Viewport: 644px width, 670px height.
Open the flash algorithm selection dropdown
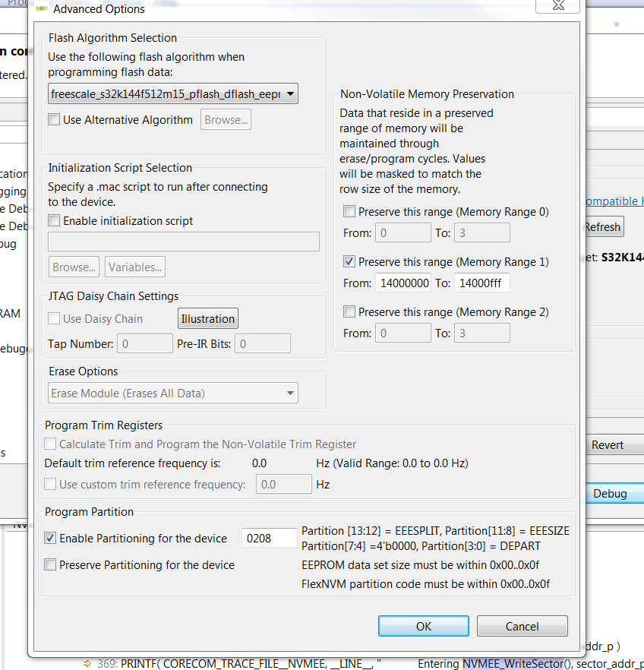click(290, 94)
